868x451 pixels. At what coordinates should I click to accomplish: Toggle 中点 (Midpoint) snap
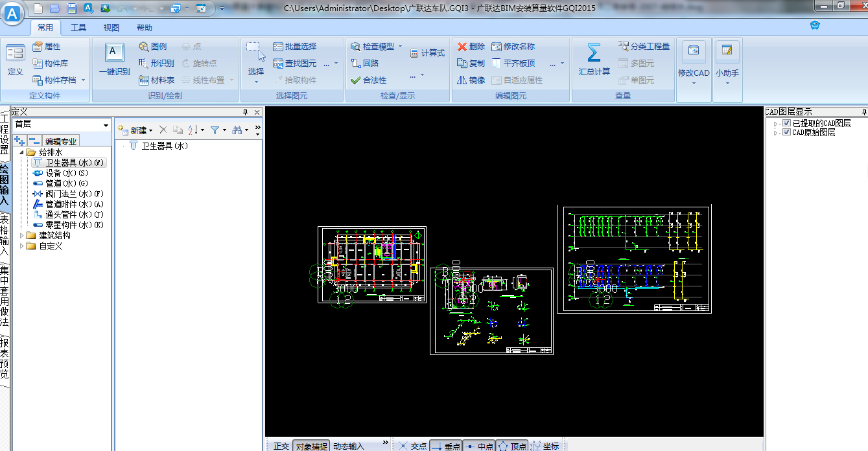click(479, 446)
